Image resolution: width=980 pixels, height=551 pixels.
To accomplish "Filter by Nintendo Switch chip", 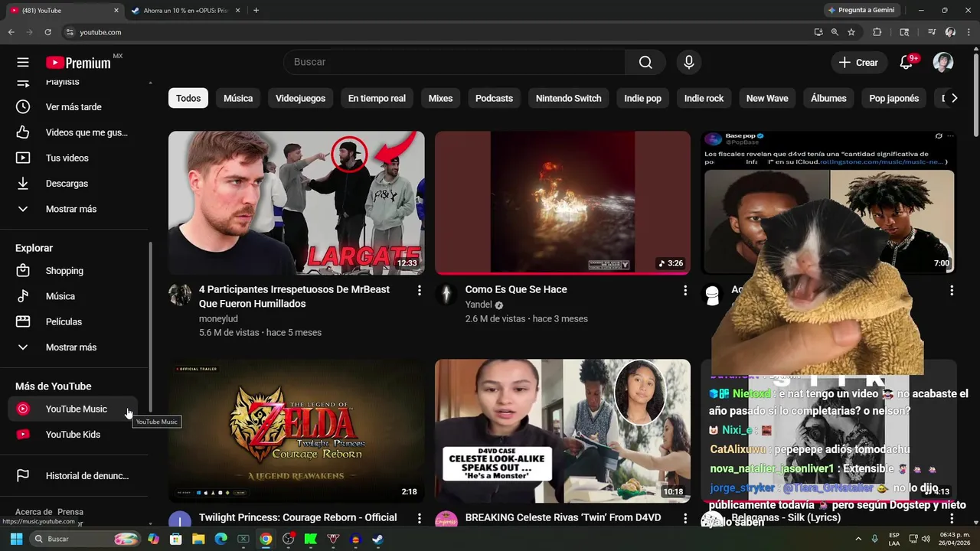I will (x=568, y=98).
